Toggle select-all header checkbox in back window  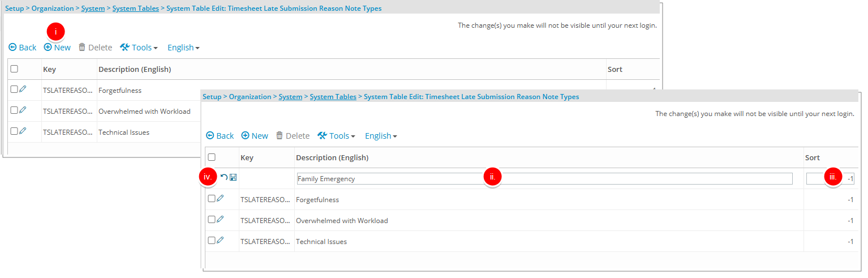(14, 69)
